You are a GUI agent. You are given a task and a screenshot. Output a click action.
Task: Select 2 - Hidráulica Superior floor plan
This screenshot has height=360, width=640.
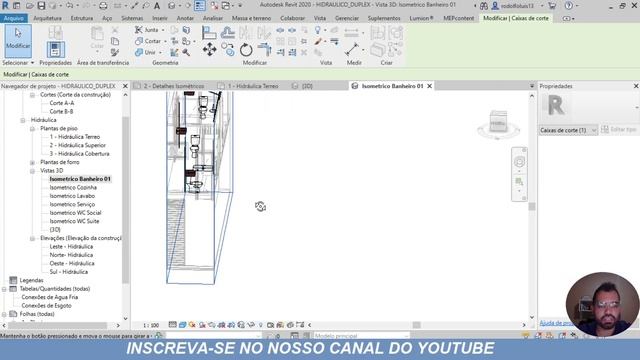(78, 145)
